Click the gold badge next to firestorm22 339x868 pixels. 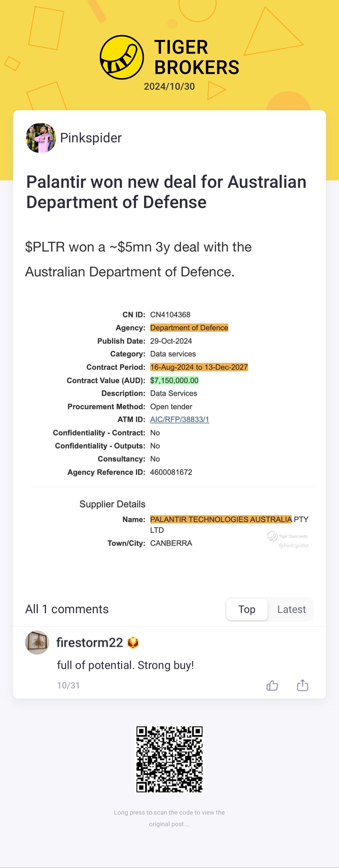point(133,643)
